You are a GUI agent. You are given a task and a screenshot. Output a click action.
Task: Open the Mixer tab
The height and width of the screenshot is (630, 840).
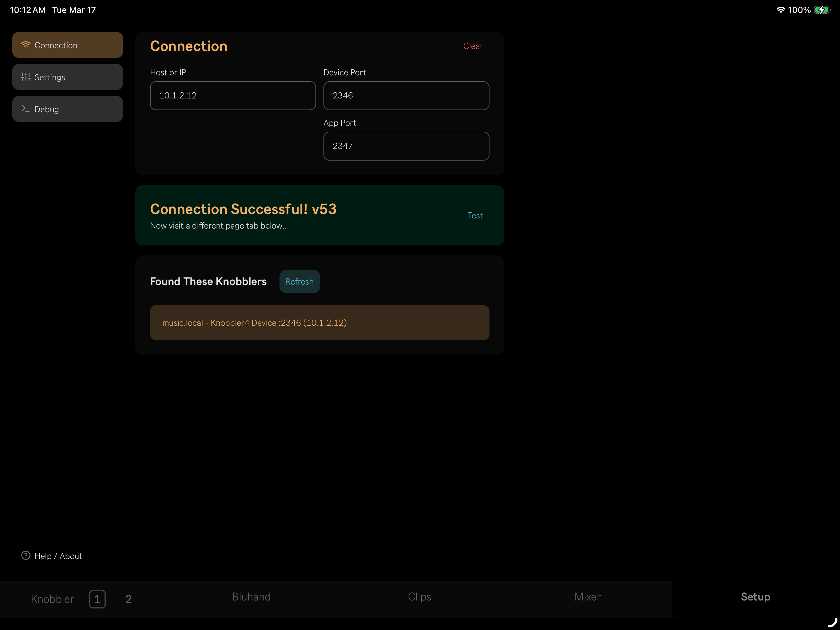point(587,596)
